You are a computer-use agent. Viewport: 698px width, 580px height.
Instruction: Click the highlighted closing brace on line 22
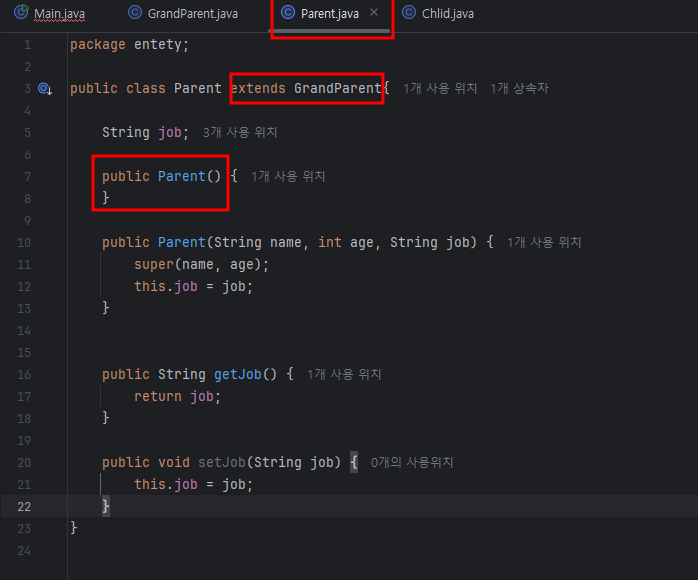[106, 507]
